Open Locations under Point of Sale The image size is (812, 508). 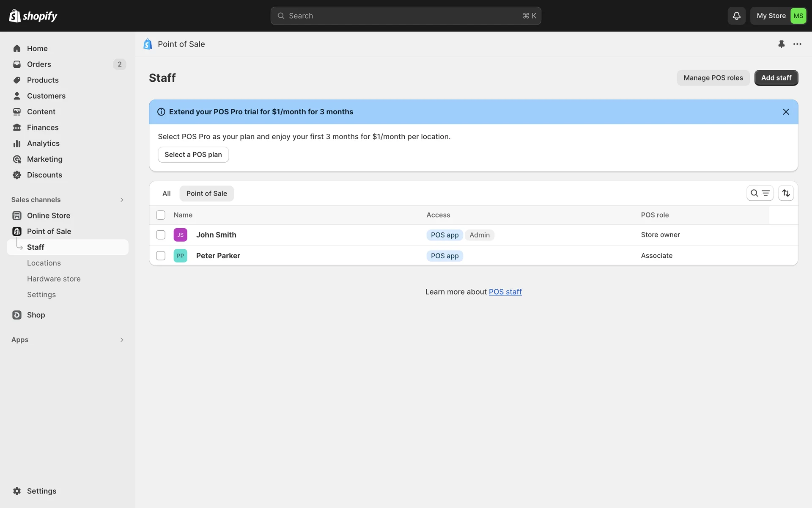click(x=44, y=263)
